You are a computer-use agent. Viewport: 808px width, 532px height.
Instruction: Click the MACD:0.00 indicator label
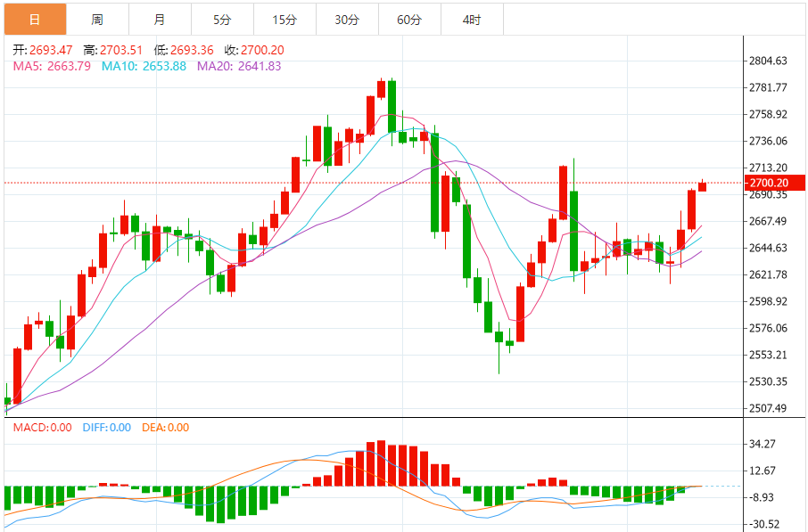42,428
